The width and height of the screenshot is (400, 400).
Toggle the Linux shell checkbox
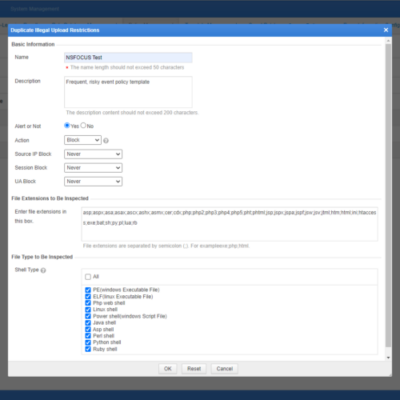pos(88,310)
